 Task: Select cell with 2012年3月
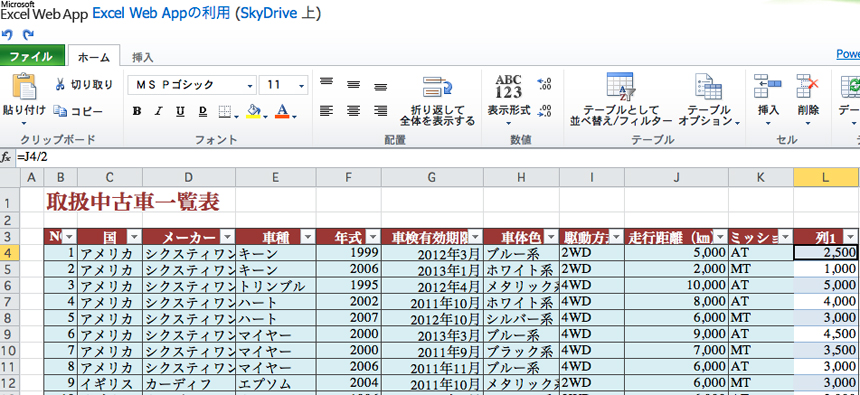(432, 253)
